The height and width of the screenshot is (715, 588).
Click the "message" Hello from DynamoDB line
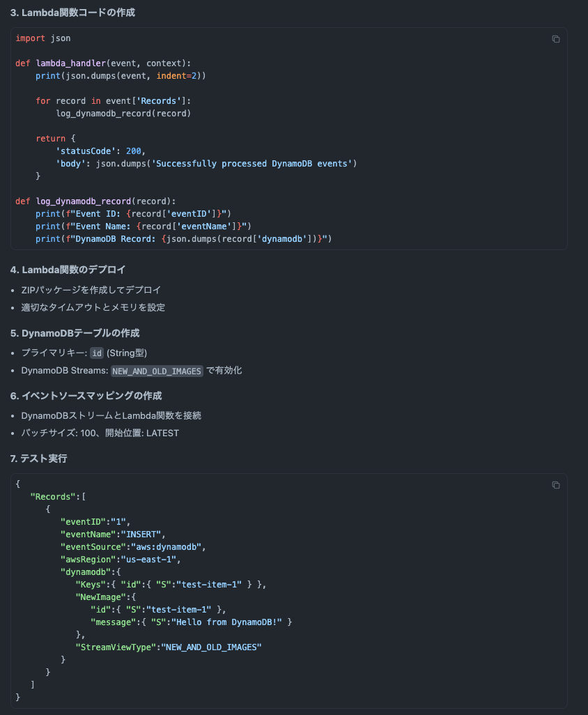(191, 622)
